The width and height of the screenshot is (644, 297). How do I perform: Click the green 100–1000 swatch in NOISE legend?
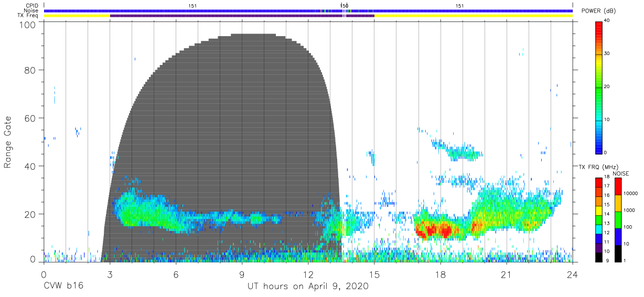coord(618,220)
